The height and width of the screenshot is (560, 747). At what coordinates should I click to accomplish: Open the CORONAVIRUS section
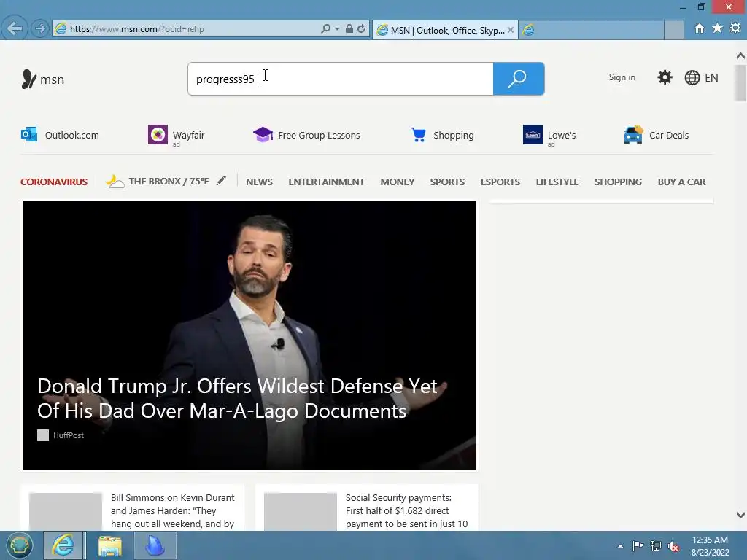(x=54, y=182)
